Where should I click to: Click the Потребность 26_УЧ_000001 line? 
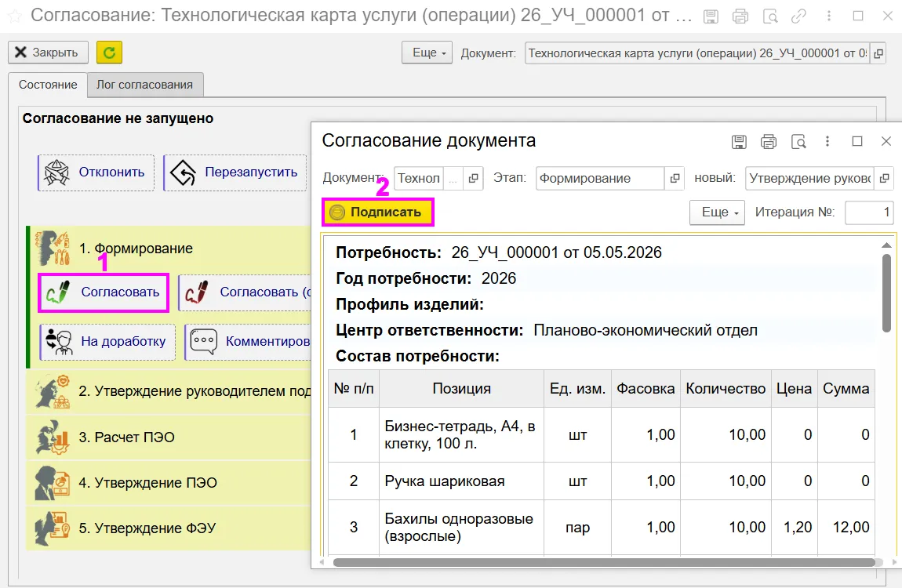[x=499, y=253]
